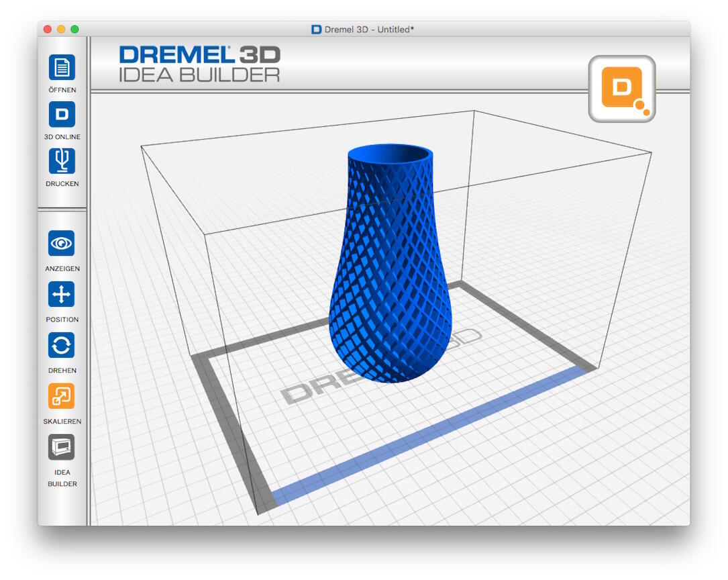Open the Idea Builder printer icon

coord(61,447)
